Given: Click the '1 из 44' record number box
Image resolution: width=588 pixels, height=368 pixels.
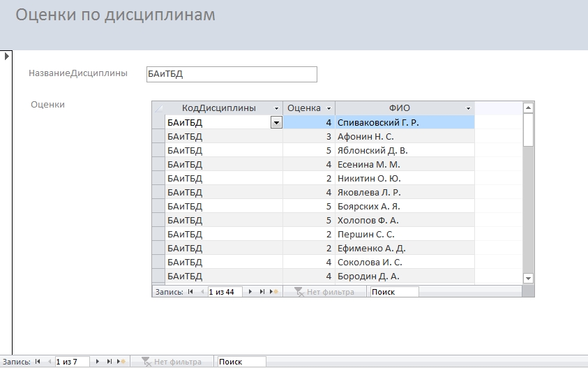Looking at the screenshot, I should point(225,292).
